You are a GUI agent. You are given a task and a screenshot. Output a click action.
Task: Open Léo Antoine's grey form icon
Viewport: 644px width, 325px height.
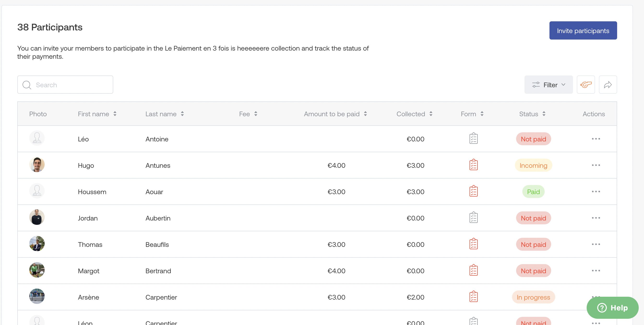[x=473, y=139]
